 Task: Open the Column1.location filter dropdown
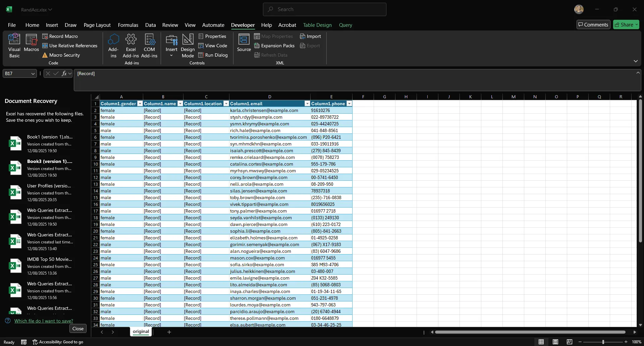[226, 104]
